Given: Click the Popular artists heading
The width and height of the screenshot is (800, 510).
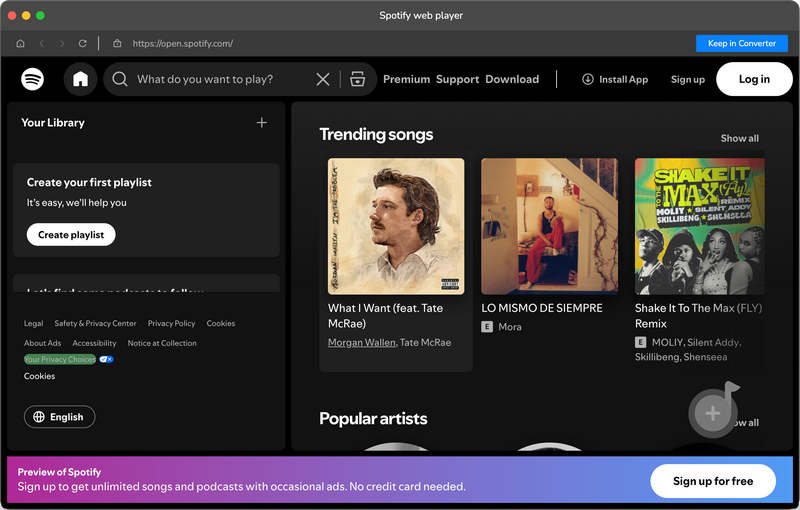Looking at the screenshot, I should (x=373, y=418).
